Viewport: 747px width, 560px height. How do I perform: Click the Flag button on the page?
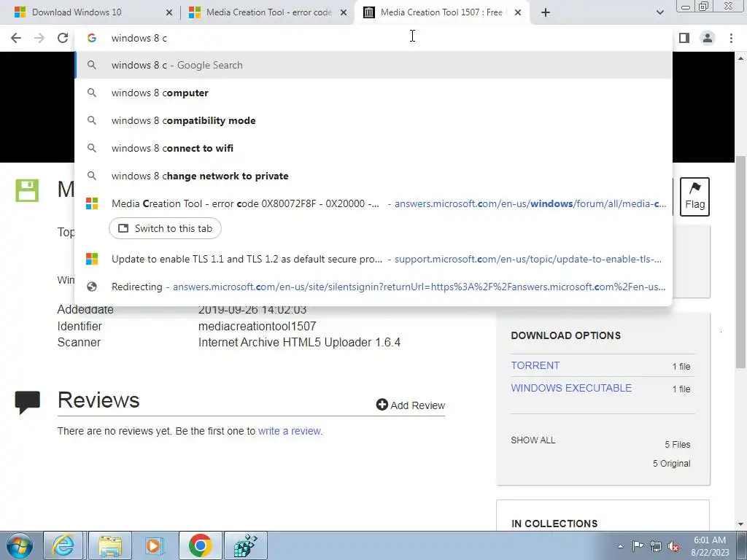point(694,197)
